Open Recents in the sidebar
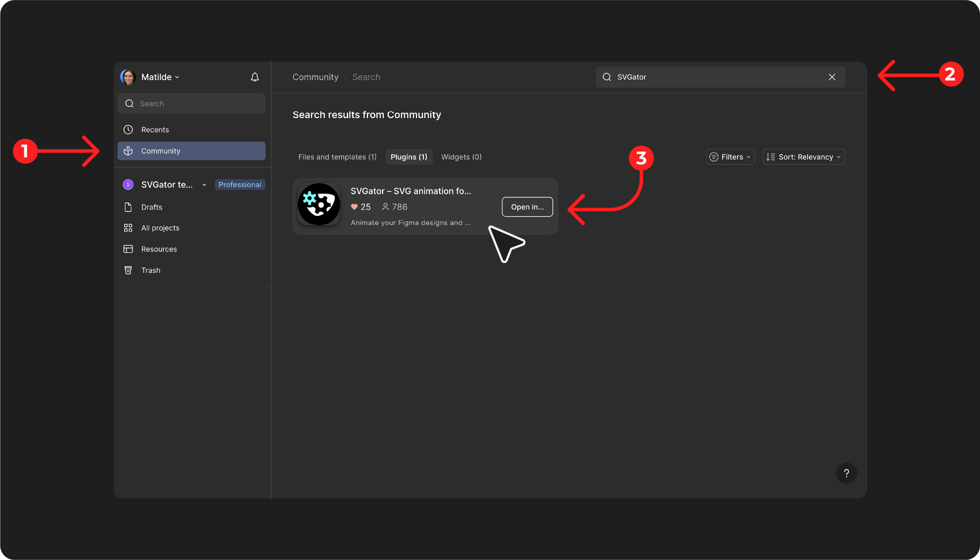 [x=155, y=130]
